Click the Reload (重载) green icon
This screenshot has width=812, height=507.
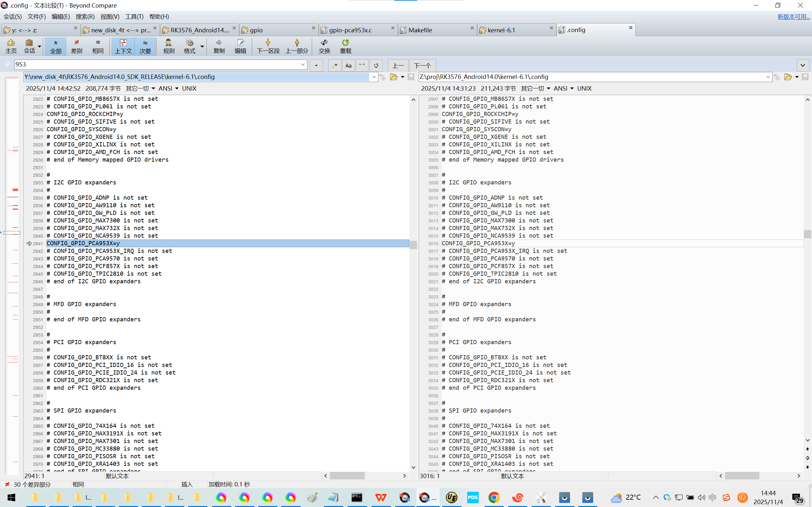click(345, 46)
